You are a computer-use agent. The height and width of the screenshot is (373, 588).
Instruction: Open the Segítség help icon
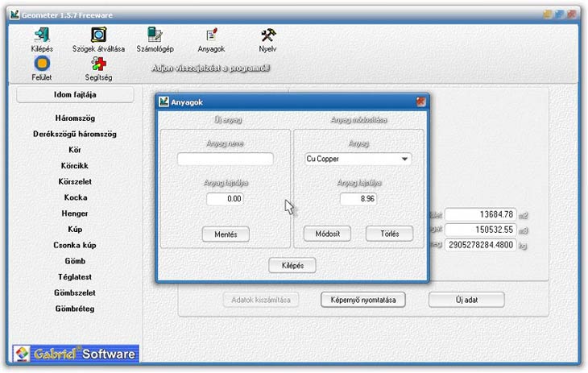[x=98, y=64]
